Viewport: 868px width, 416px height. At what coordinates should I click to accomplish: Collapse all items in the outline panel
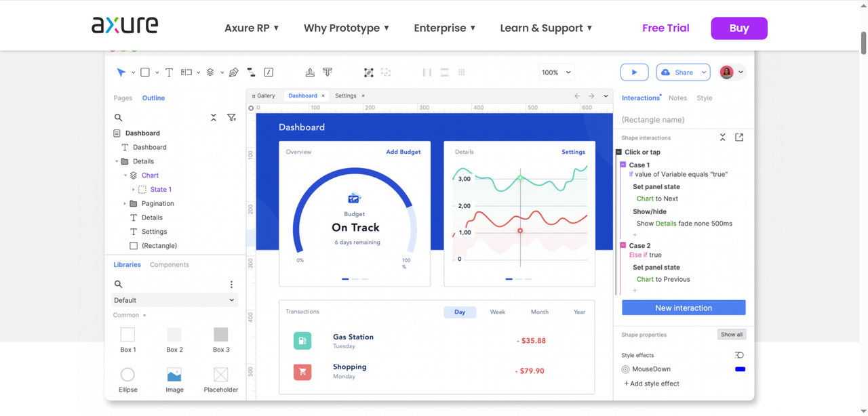click(x=214, y=118)
